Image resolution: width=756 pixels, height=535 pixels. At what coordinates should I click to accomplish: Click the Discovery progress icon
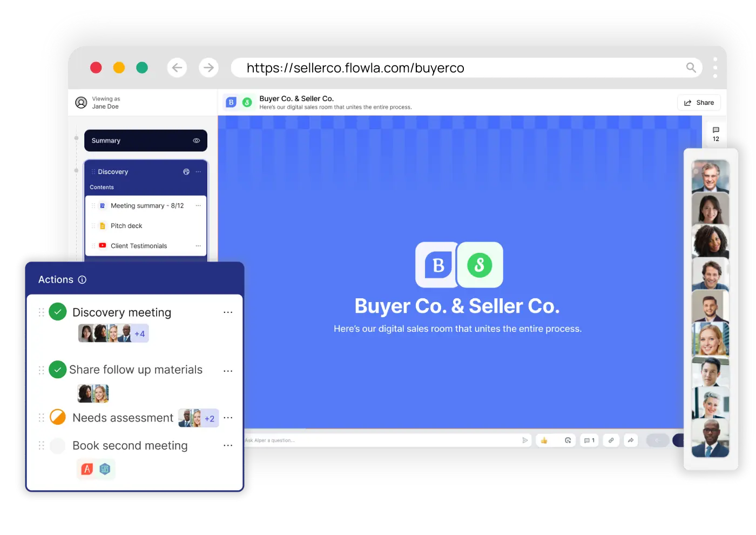point(186,172)
